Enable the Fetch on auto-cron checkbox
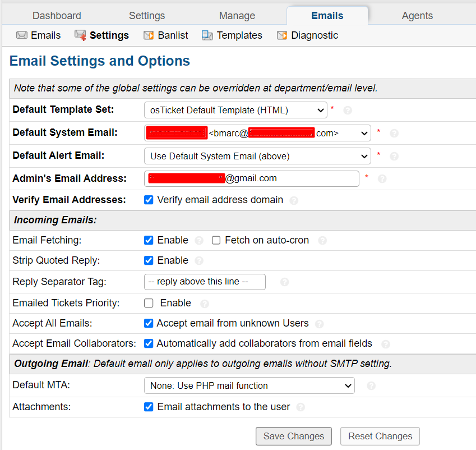476x450 pixels. click(216, 240)
